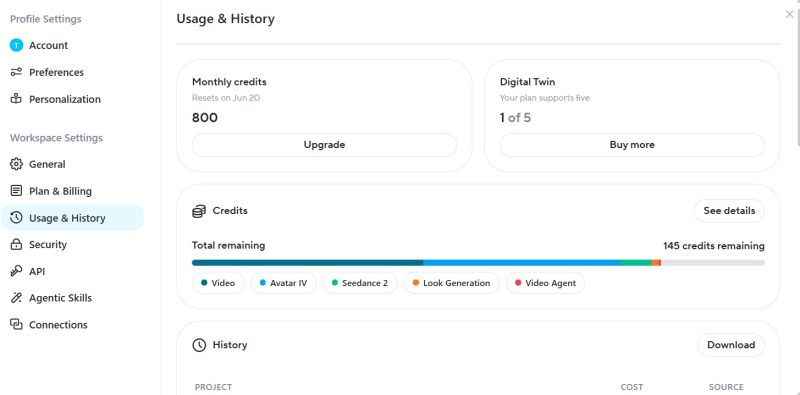Click See details for Credits
This screenshot has width=800, height=395.
tap(729, 211)
